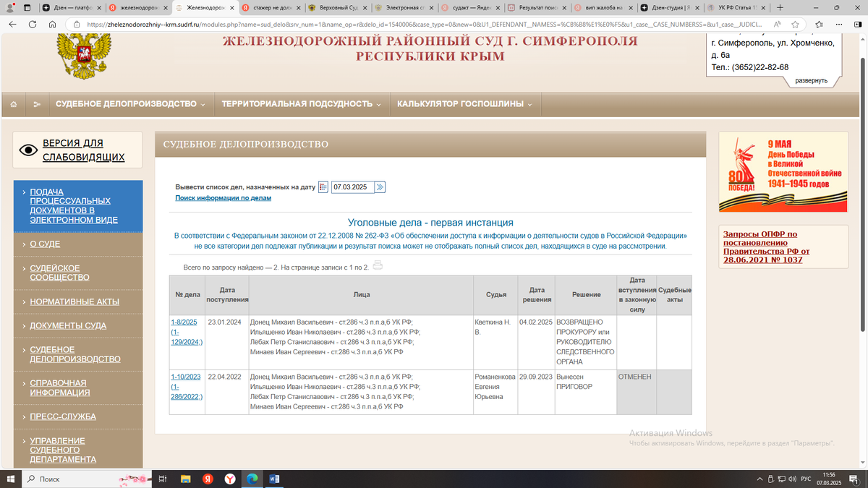The image size is (868, 488).
Task: Open О СУДЕ sidebar section
Action: [x=45, y=244]
